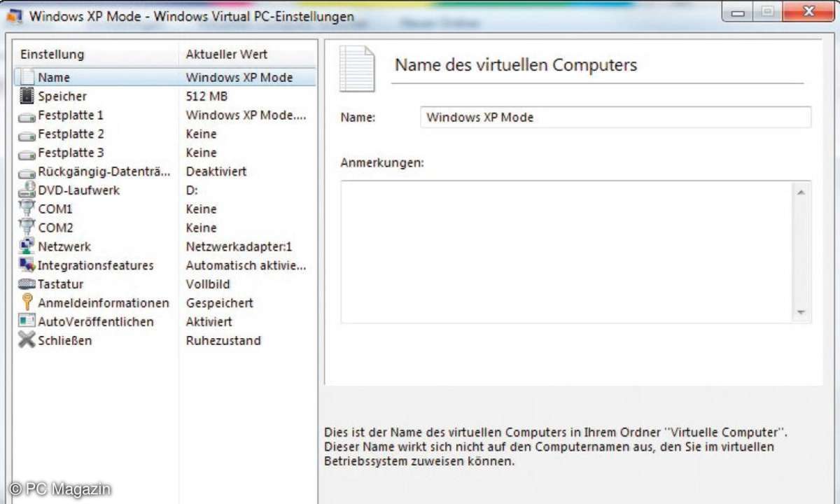
Task: Open Netzwerk settings
Action: pos(64,247)
